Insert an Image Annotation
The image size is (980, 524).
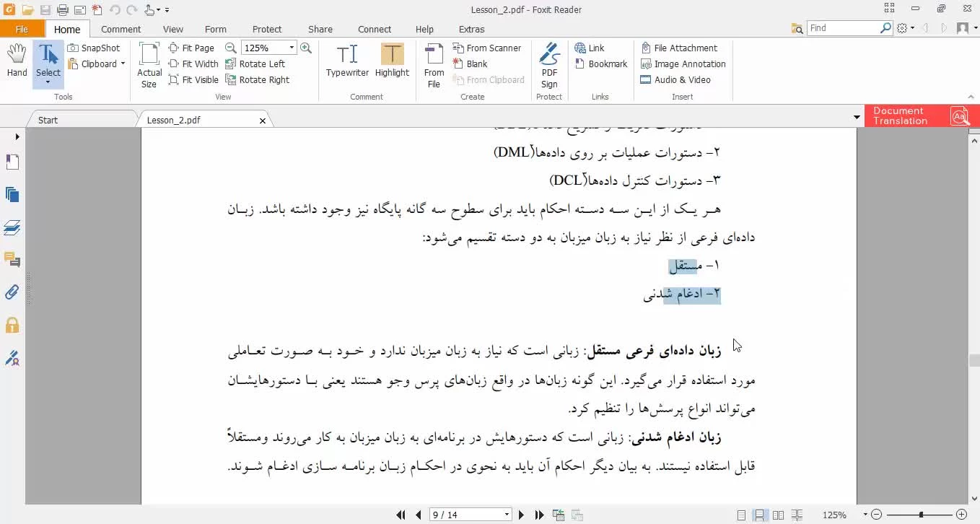click(x=683, y=64)
